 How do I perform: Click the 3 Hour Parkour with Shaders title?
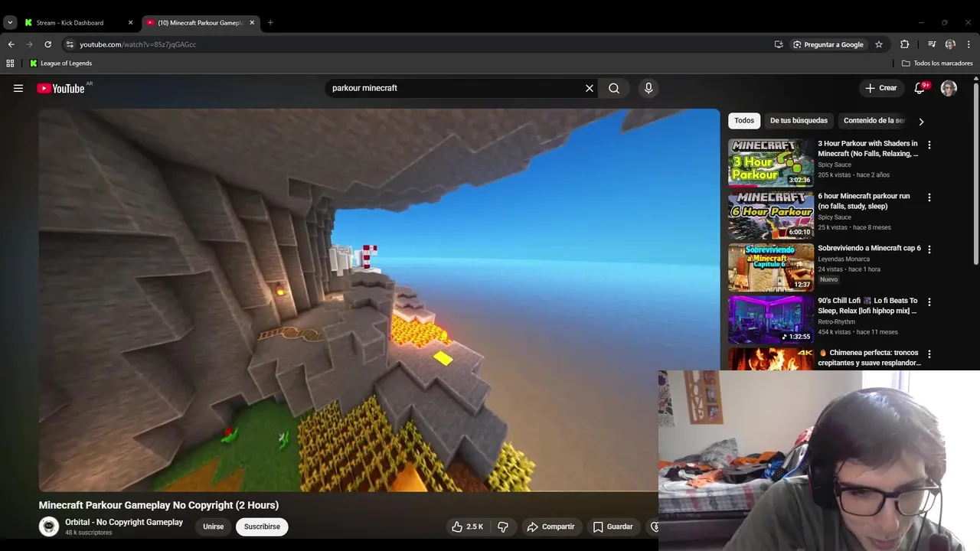[x=867, y=148]
